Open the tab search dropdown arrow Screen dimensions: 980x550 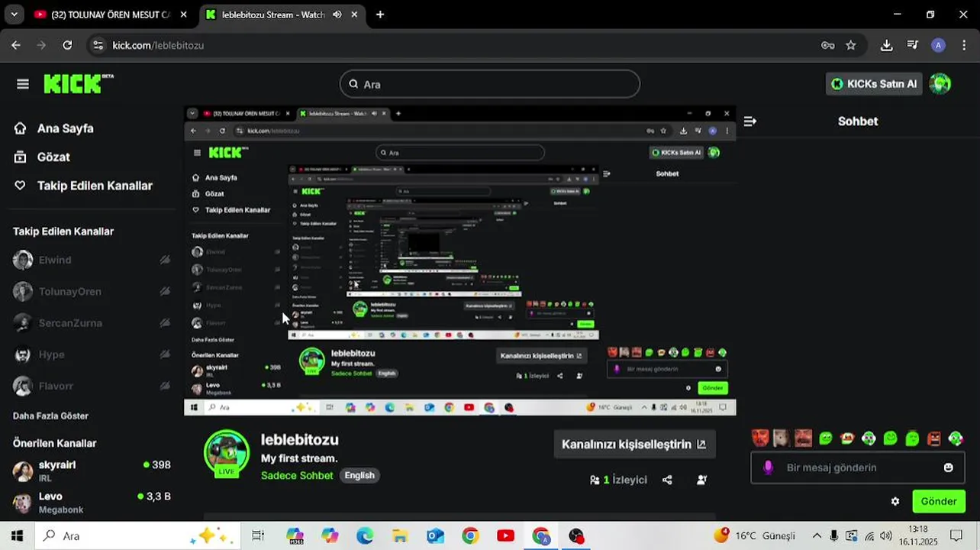(x=14, y=15)
